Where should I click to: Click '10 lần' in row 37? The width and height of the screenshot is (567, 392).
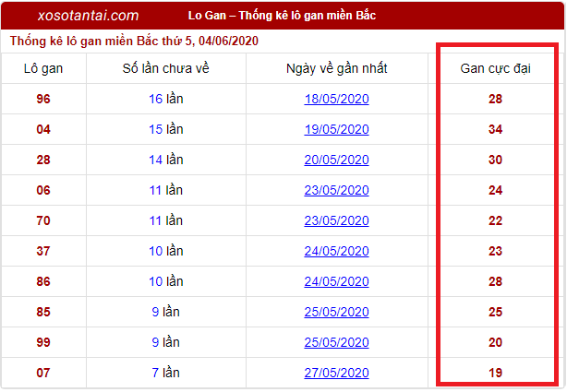(166, 251)
